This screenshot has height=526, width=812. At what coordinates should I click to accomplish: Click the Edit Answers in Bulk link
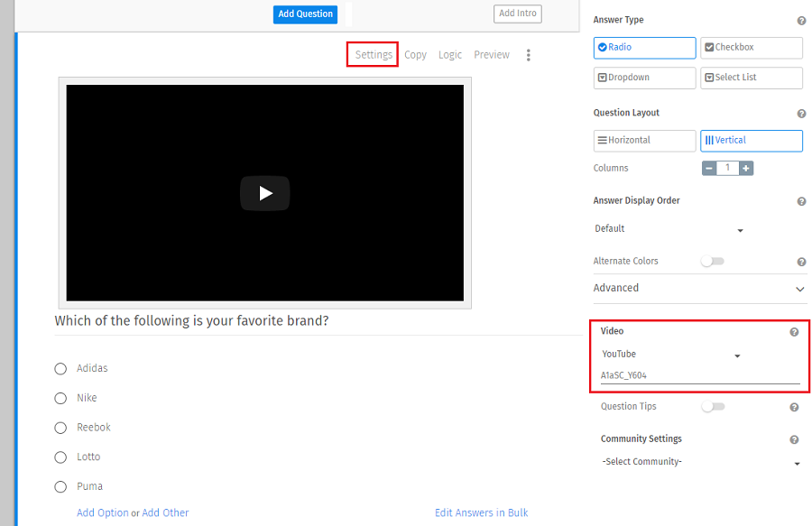(481, 512)
